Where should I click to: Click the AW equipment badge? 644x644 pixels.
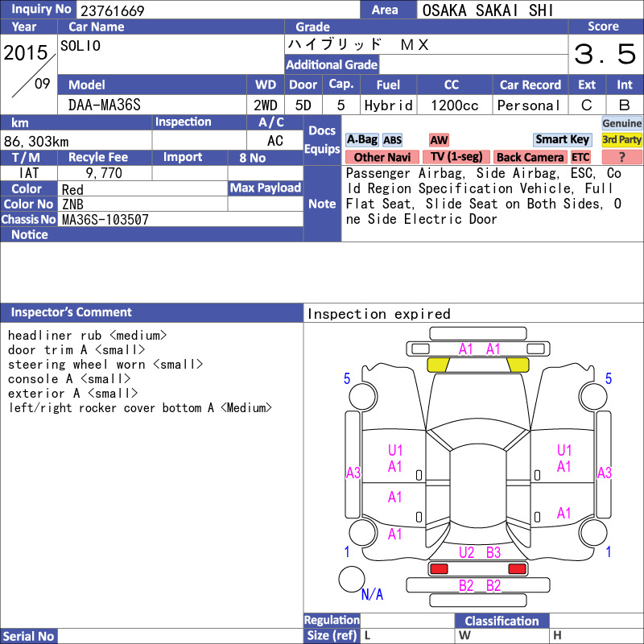click(439, 140)
